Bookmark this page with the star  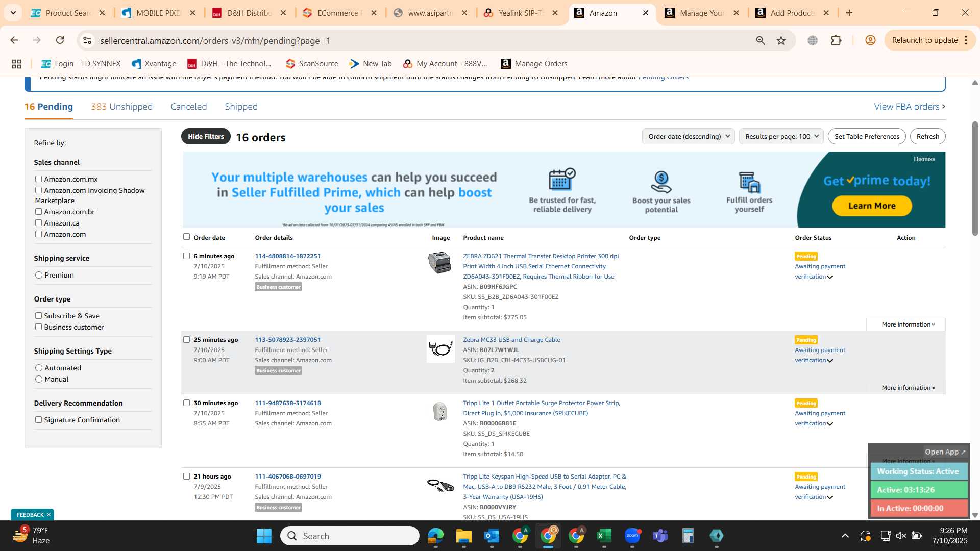pos(781,40)
